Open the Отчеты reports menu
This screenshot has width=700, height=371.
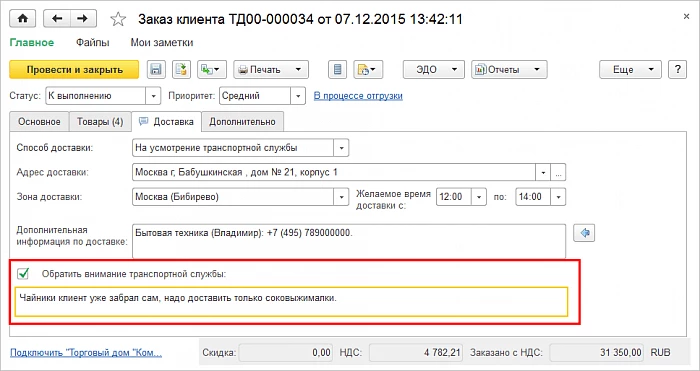(x=509, y=70)
